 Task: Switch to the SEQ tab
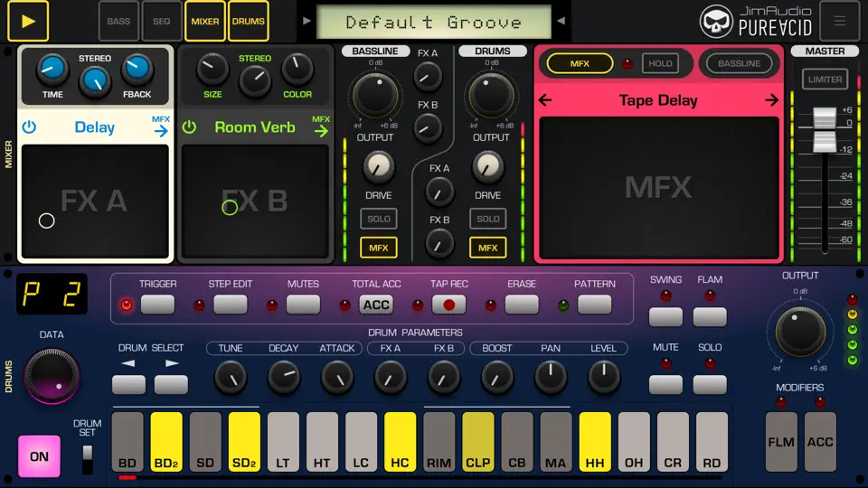(x=162, y=21)
